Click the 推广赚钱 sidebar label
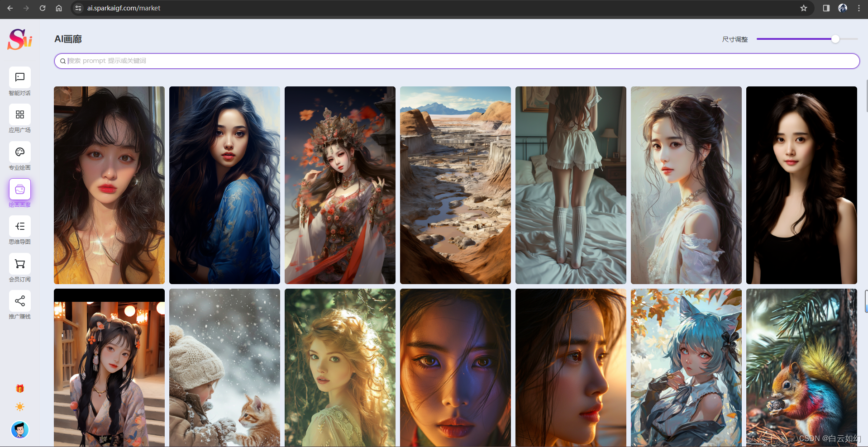Viewport: 868px width, 447px height. (20, 316)
